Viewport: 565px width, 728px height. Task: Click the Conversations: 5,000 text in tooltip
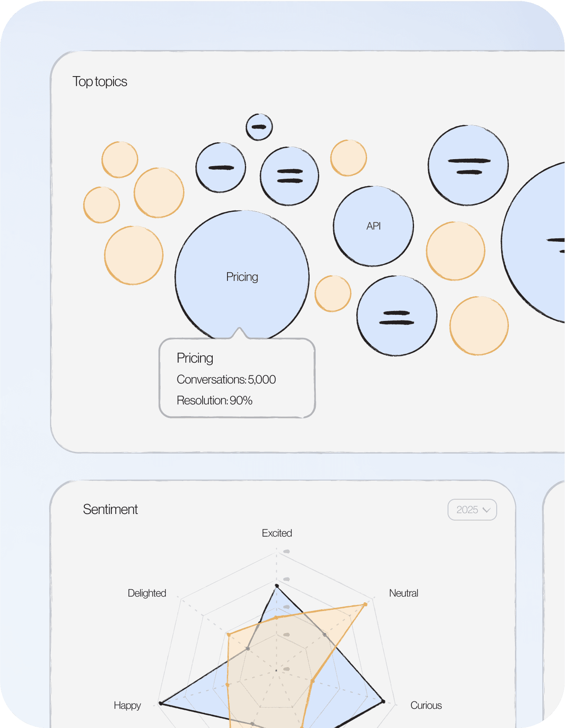tap(226, 380)
